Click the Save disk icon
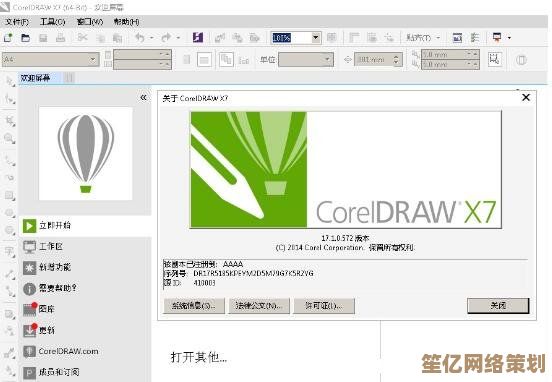The width and height of the screenshot is (552, 382). [43, 38]
